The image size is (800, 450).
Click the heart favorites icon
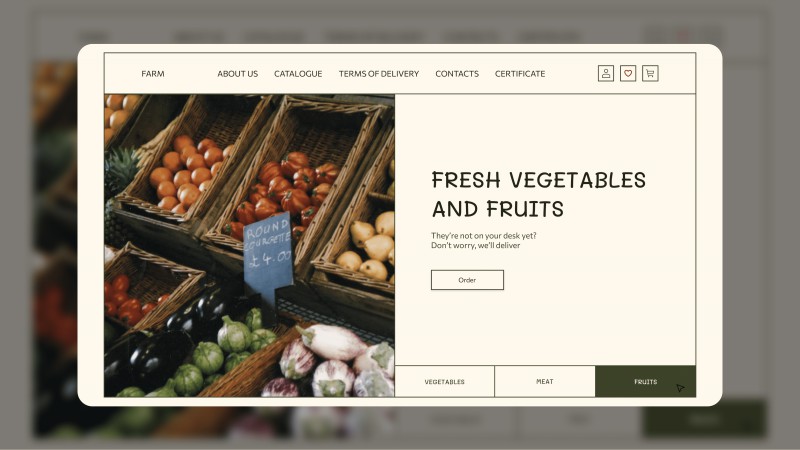pos(628,73)
